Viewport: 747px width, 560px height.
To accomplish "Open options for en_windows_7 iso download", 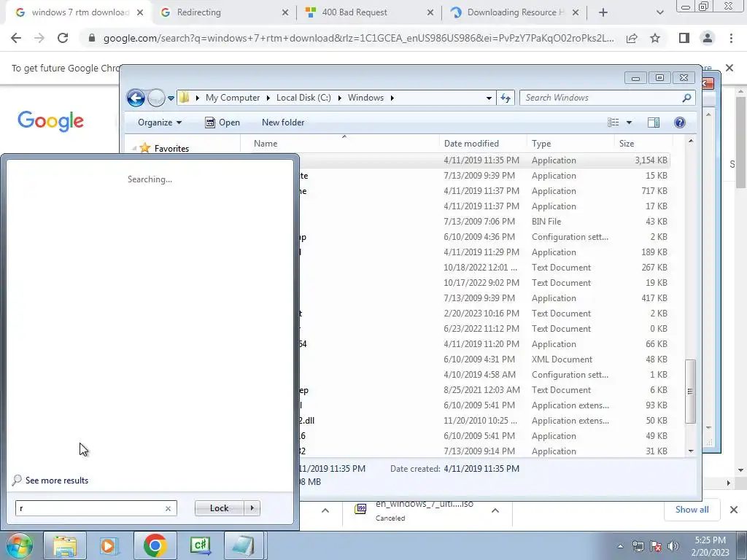I will click(495, 510).
